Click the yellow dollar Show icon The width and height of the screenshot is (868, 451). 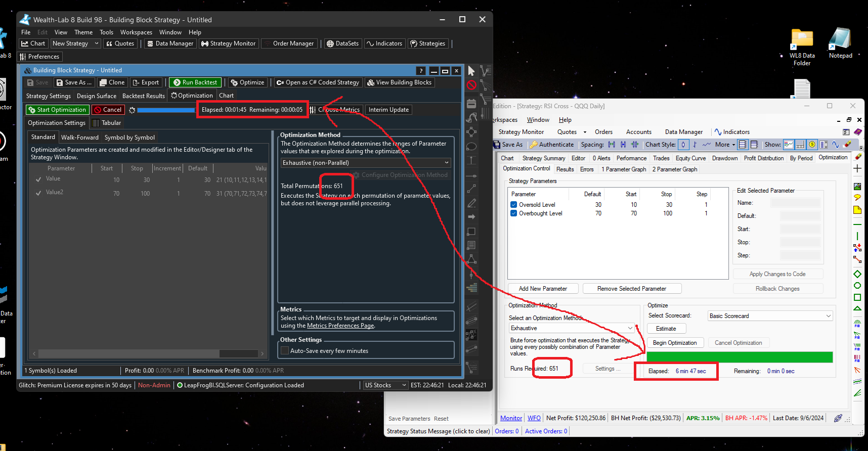coord(812,145)
